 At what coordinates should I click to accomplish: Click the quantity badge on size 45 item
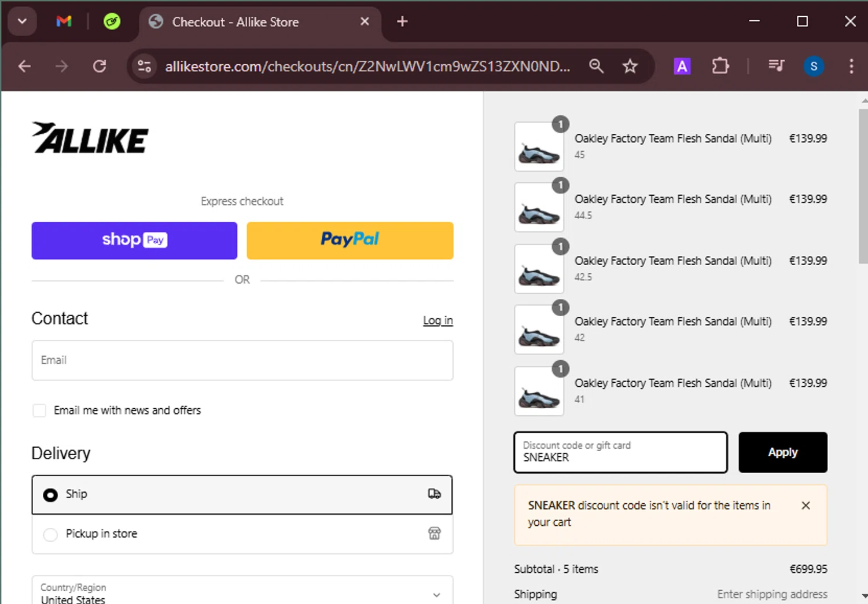pyautogui.click(x=560, y=124)
